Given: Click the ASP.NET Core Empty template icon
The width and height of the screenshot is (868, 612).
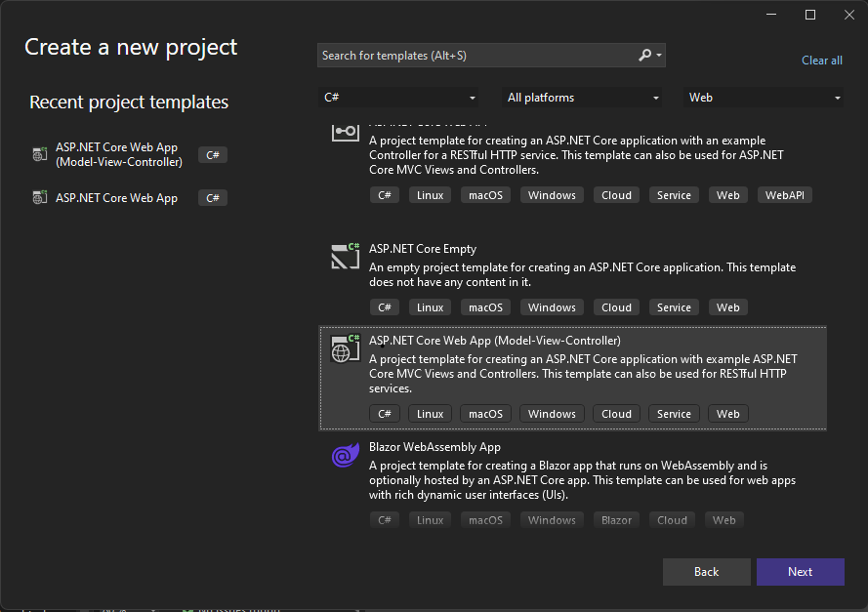Looking at the screenshot, I should pyautogui.click(x=346, y=257).
